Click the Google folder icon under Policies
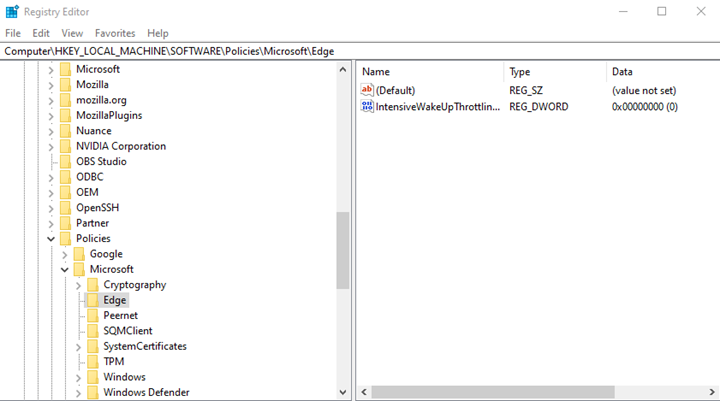This screenshot has width=720, height=401. 79,254
